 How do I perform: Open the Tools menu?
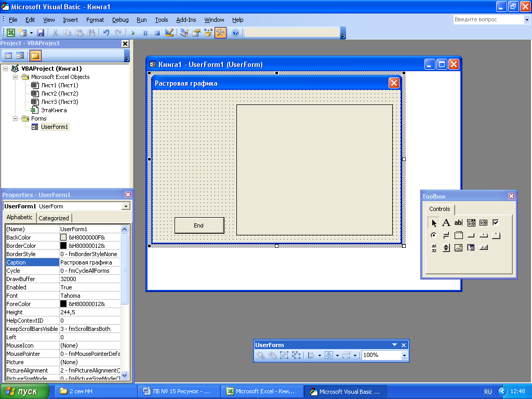tap(162, 20)
